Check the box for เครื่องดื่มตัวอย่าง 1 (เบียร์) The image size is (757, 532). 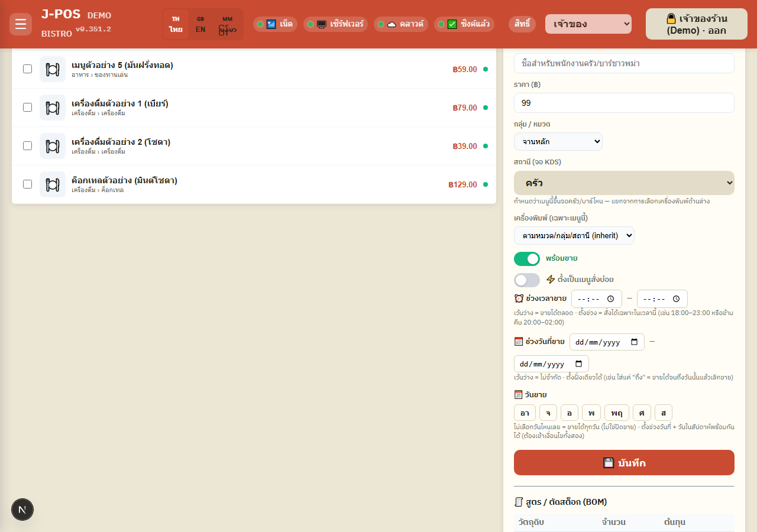[x=27, y=107]
